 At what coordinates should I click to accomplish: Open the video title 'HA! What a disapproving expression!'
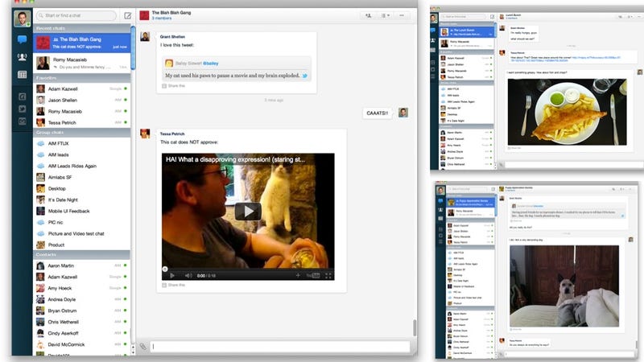tap(235, 159)
